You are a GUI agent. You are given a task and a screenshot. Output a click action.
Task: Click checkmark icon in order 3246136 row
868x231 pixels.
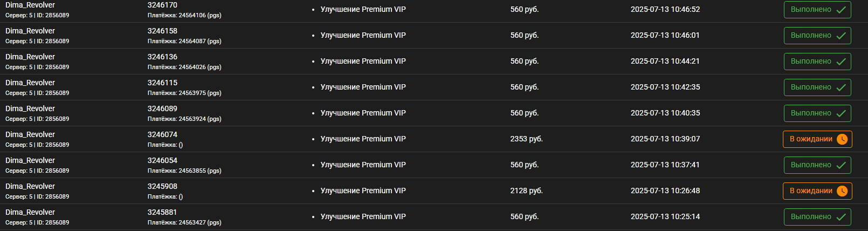click(x=841, y=62)
